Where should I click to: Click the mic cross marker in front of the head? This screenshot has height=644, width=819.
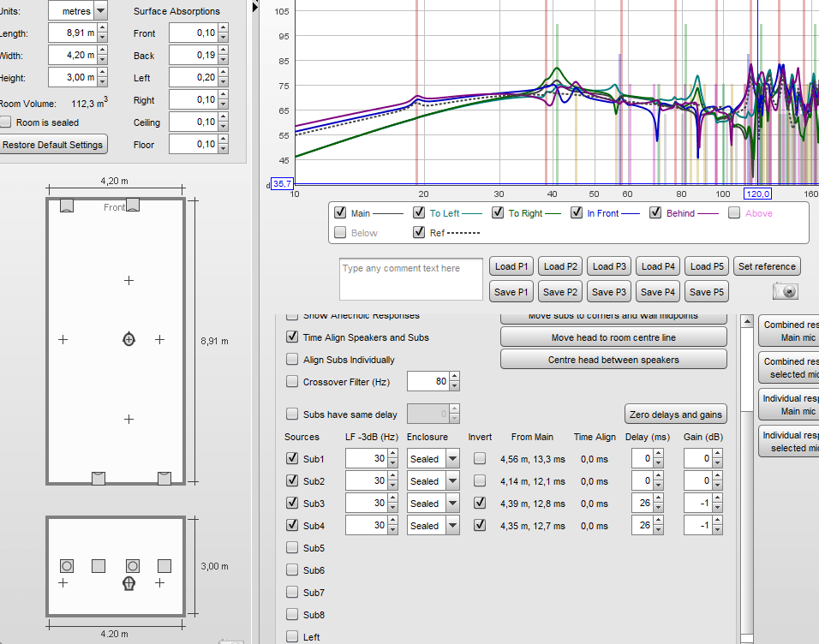pyautogui.click(x=129, y=281)
